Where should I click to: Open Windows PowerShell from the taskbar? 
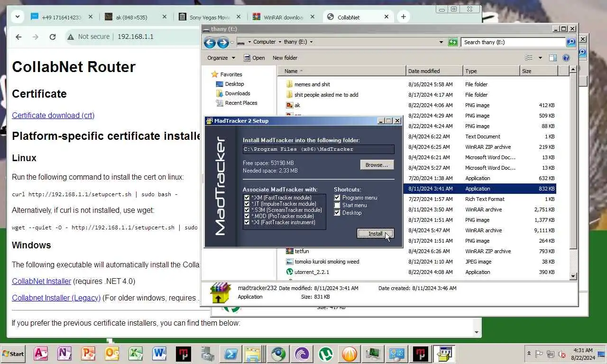[231, 354]
